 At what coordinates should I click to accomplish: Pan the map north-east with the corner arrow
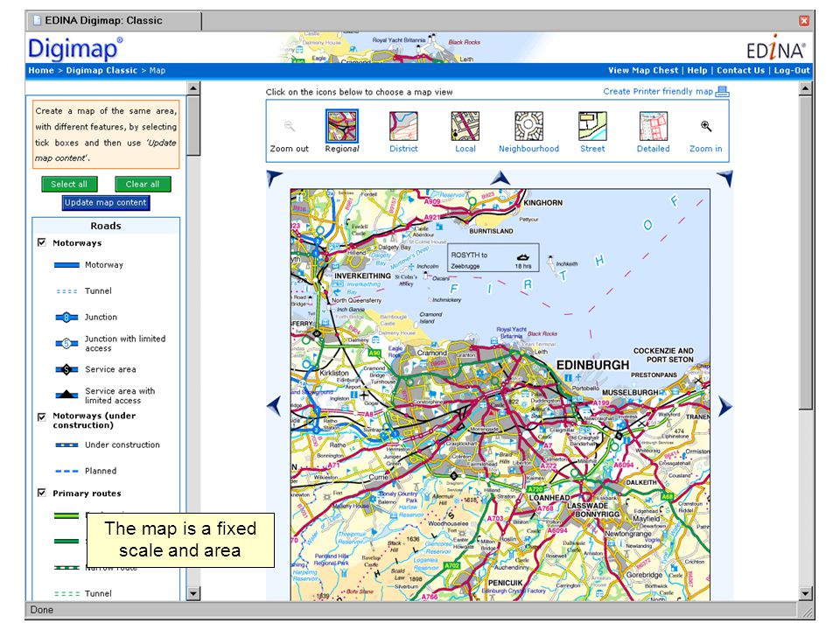[724, 178]
